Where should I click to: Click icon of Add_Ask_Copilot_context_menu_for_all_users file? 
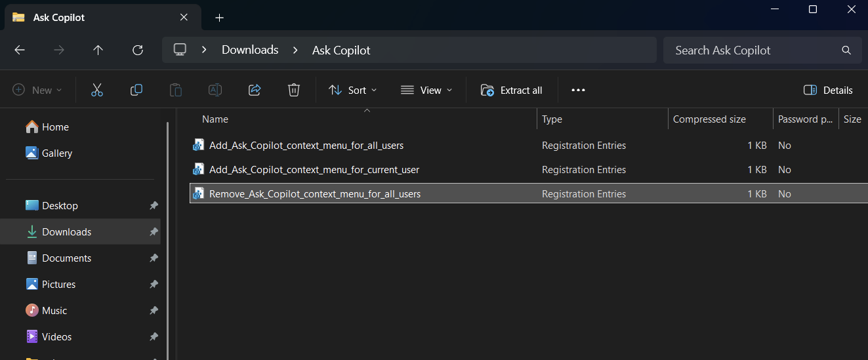coord(198,146)
